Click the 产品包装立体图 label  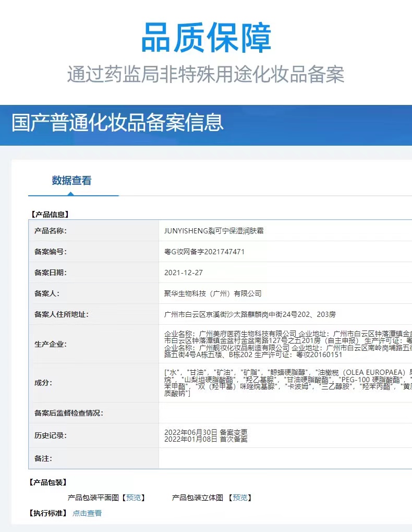(x=198, y=498)
